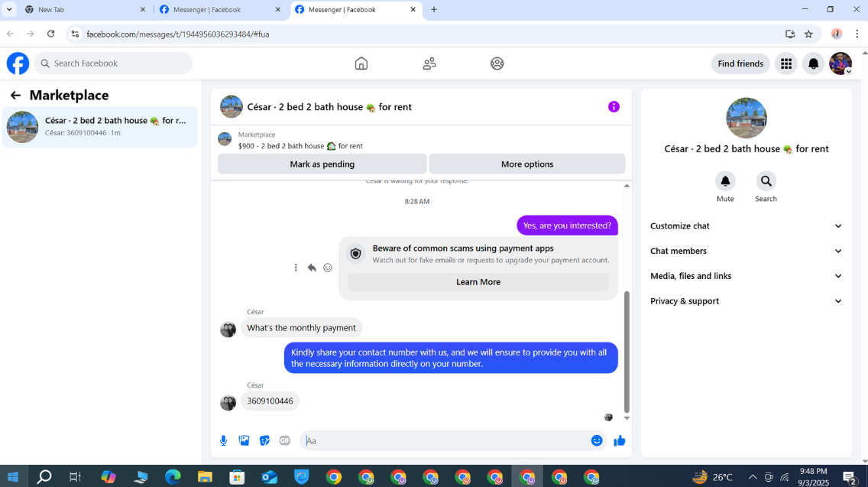Open the emoji picker in message box

pyautogui.click(x=597, y=440)
